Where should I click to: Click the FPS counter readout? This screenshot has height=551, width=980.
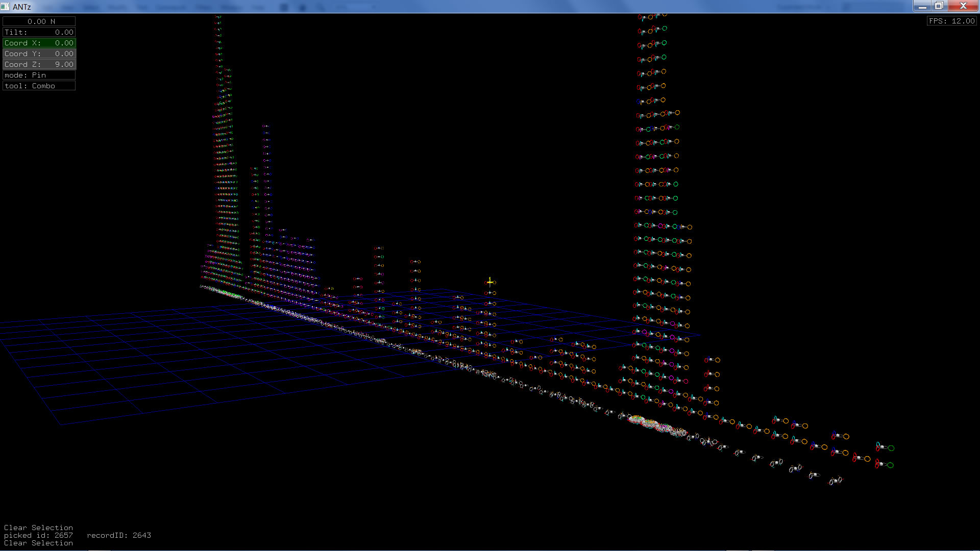pyautogui.click(x=951, y=21)
